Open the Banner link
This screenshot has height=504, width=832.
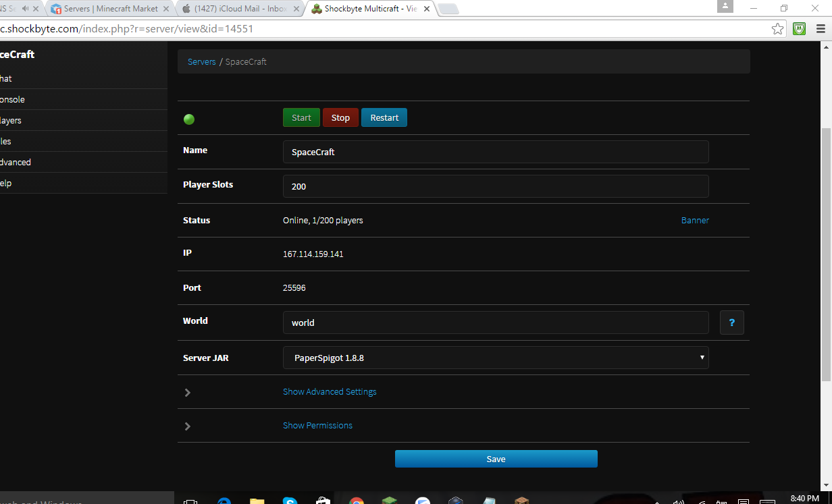[695, 220]
